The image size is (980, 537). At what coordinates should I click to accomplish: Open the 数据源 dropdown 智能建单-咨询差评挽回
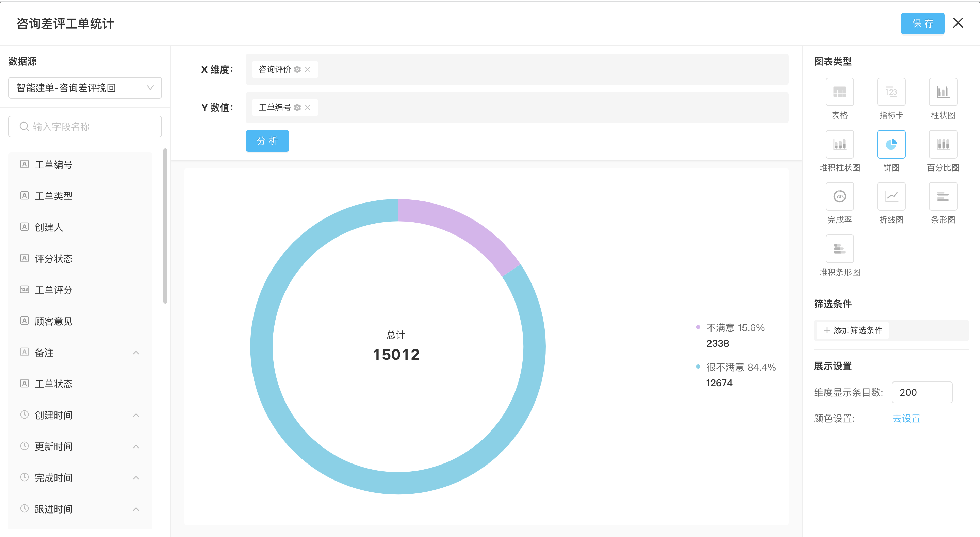pos(85,88)
